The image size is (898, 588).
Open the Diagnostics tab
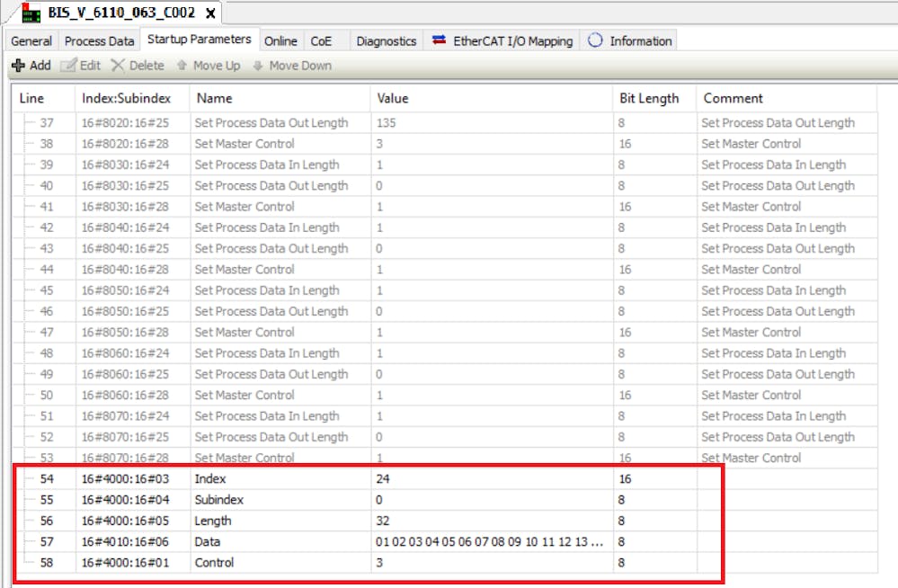(386, 41)
